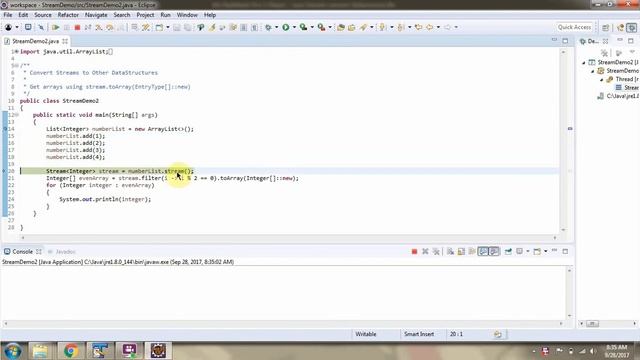The width and height of the screenshot is (640, 360).
Task: Click the Step Over icon in the toolbar
Action: coord(110,27)
